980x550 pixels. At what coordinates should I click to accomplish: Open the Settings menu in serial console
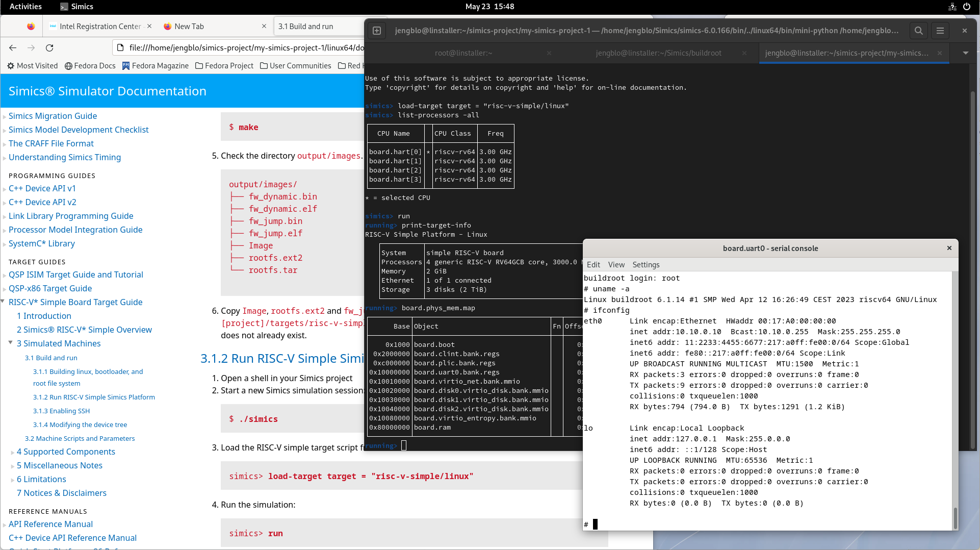pyautogui.click(x=646, y=265)
